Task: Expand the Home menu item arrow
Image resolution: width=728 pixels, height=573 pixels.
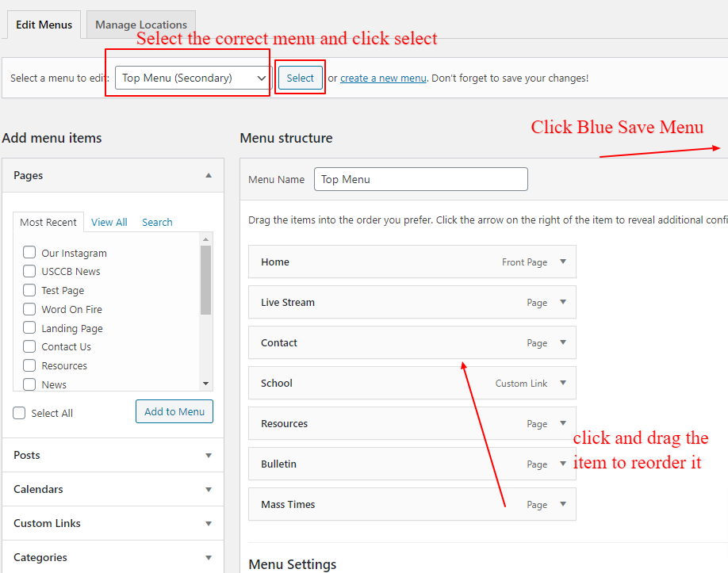Action: point(563,262)
